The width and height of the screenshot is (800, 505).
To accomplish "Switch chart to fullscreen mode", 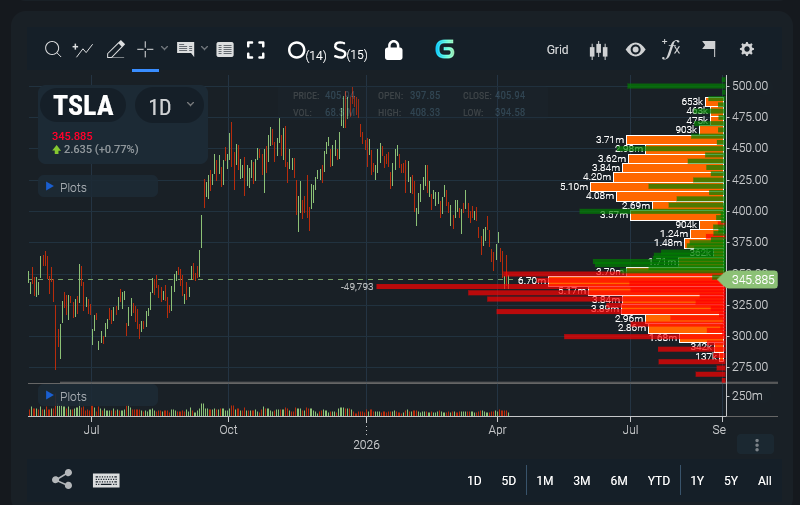I will click(x=256, y=50).
